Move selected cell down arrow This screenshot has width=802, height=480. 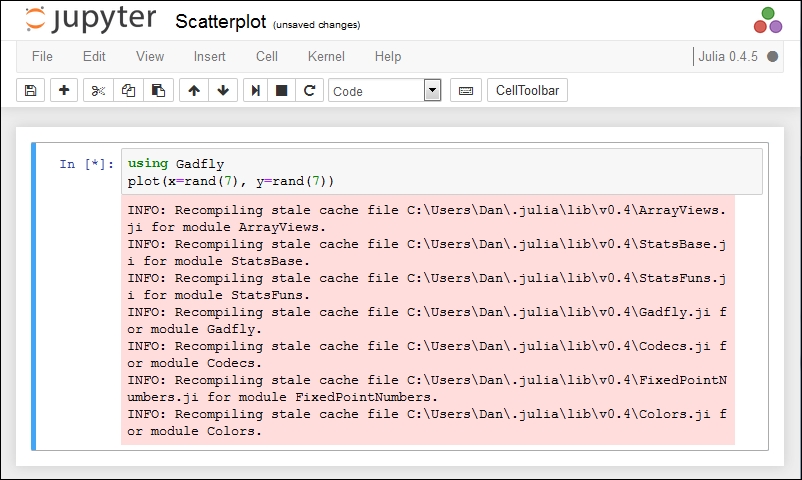coord(223,91)
